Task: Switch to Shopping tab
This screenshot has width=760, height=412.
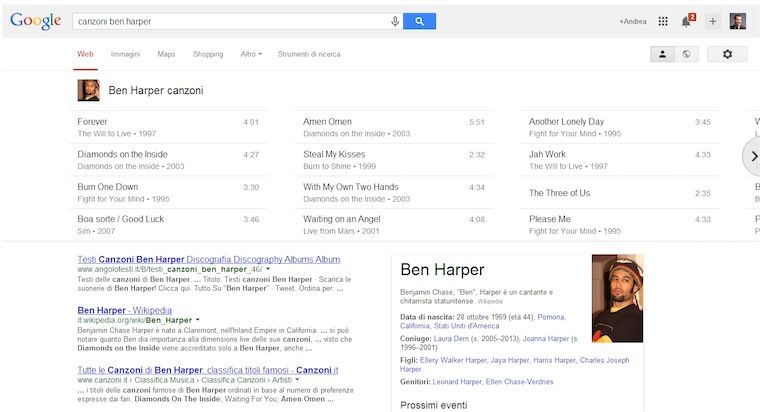Action: [208, 54]
